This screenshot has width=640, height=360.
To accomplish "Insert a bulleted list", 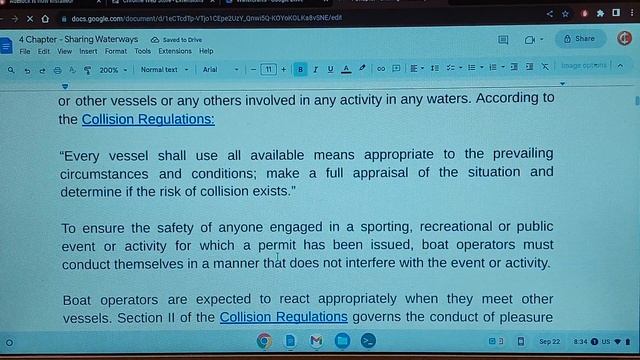I will pyautogui.click(x=472, y=67).
